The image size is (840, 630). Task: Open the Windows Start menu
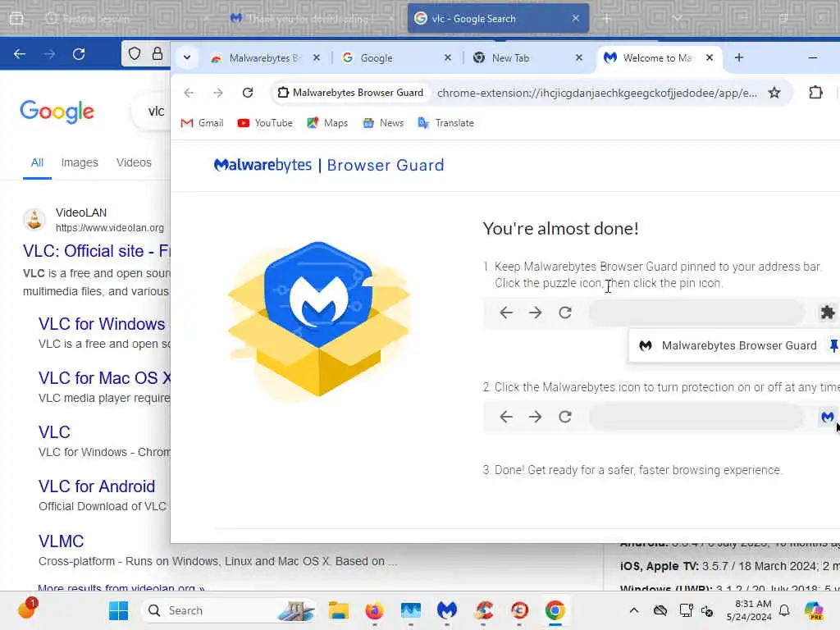click(118, 610)
